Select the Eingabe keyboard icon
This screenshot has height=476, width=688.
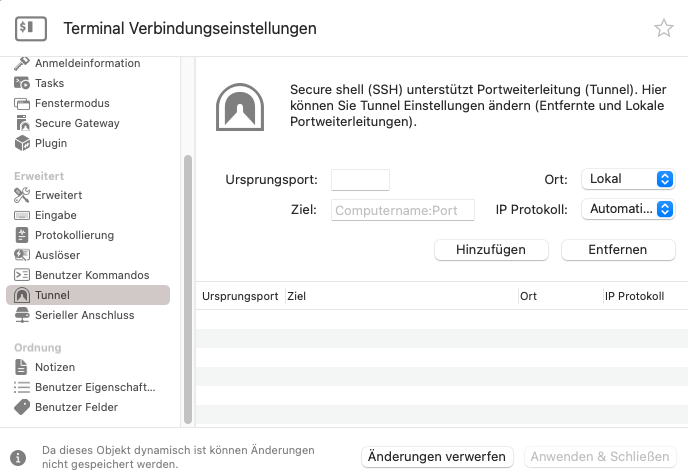pos(23,215)
